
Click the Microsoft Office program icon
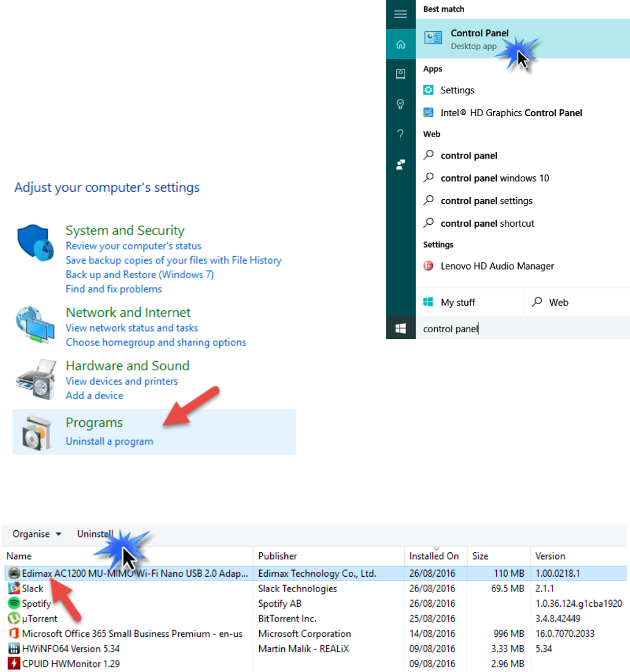[x=14, y=633]
